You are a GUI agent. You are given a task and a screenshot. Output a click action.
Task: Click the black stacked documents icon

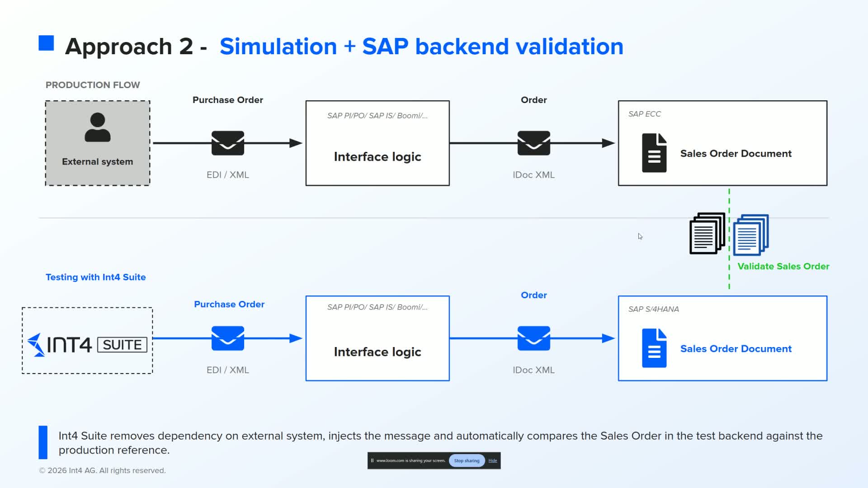coord(707,233)
